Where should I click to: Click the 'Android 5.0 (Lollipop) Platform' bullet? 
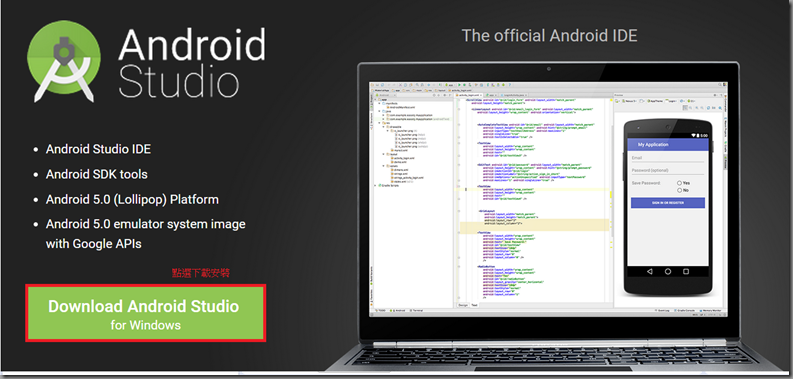click(x=132, y=199)
